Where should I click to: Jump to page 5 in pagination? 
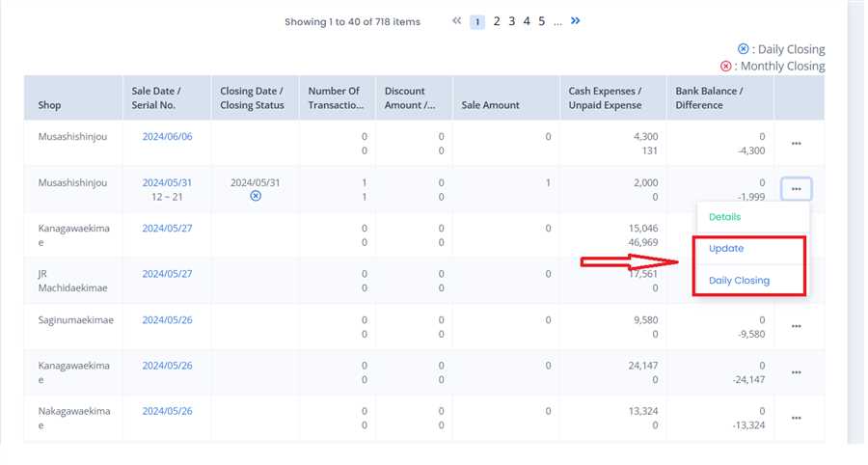coord(542,21)
